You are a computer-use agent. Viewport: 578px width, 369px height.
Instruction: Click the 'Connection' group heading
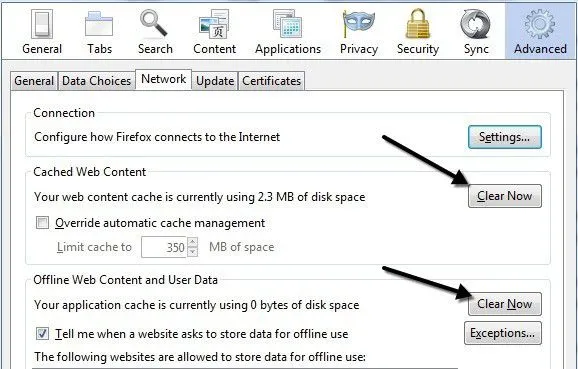pos(64,113)
